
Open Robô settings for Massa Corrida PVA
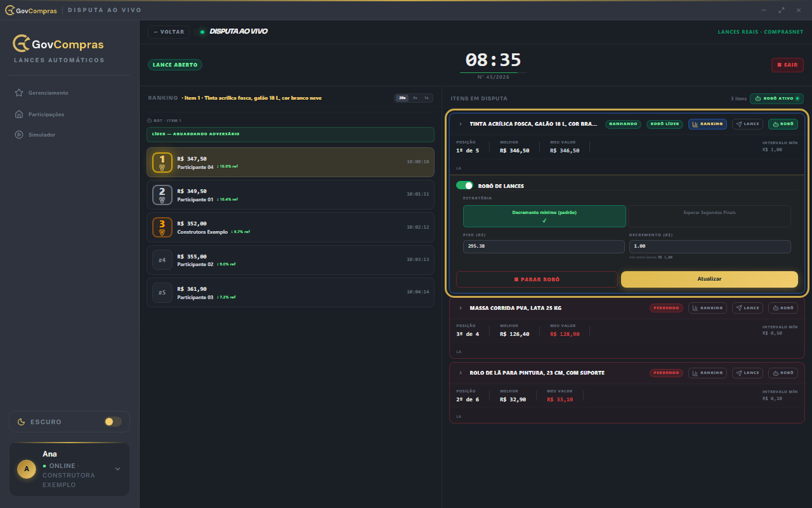[x=783, y=308]
